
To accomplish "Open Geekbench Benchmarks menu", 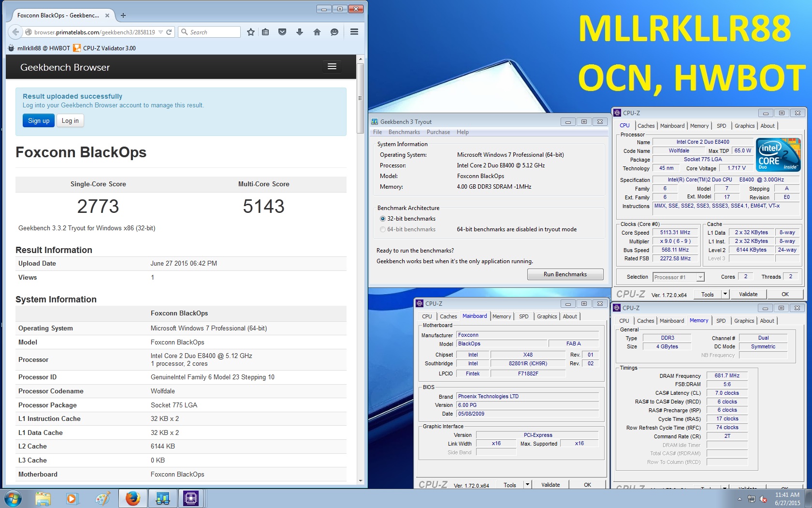I will coord(404,132).
